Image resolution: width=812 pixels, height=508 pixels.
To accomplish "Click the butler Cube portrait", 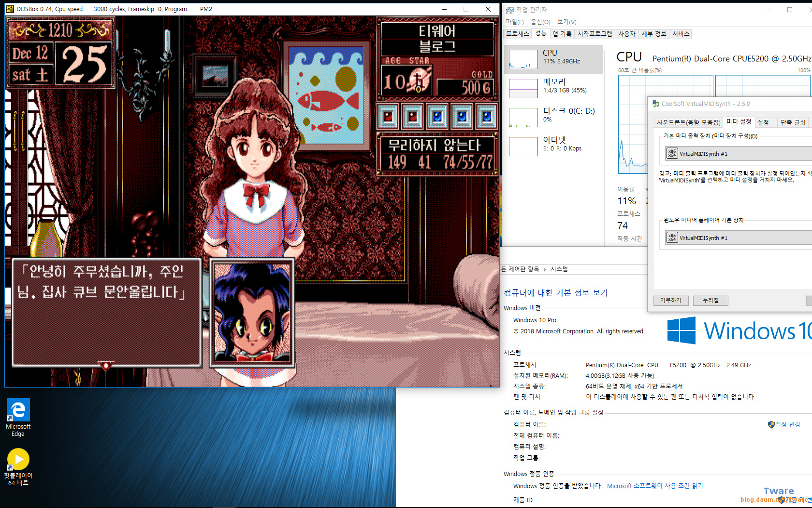I will click(x=252, y=313).
